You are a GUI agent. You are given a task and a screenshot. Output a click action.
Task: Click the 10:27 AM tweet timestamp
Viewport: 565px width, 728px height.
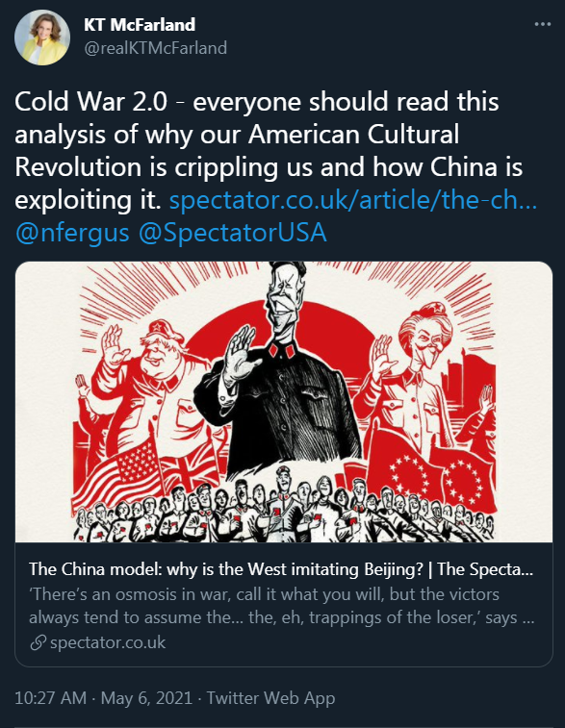tap(51, 698)
